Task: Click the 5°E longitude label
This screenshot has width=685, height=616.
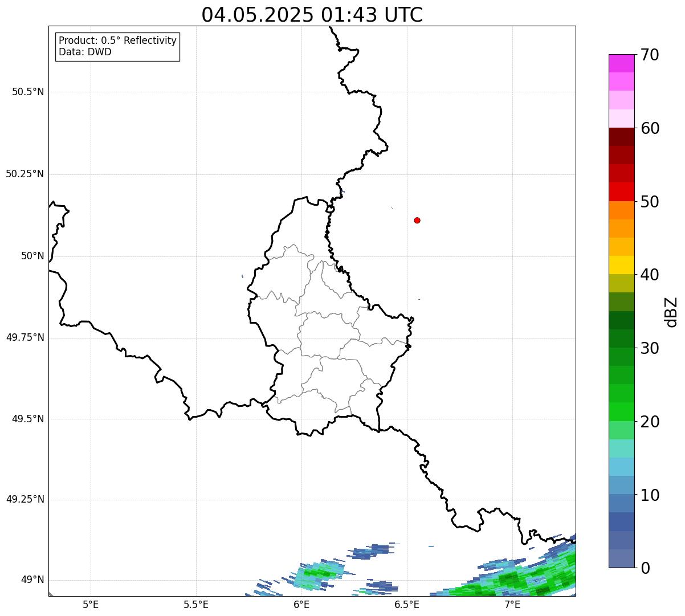Action: point(91,604)
